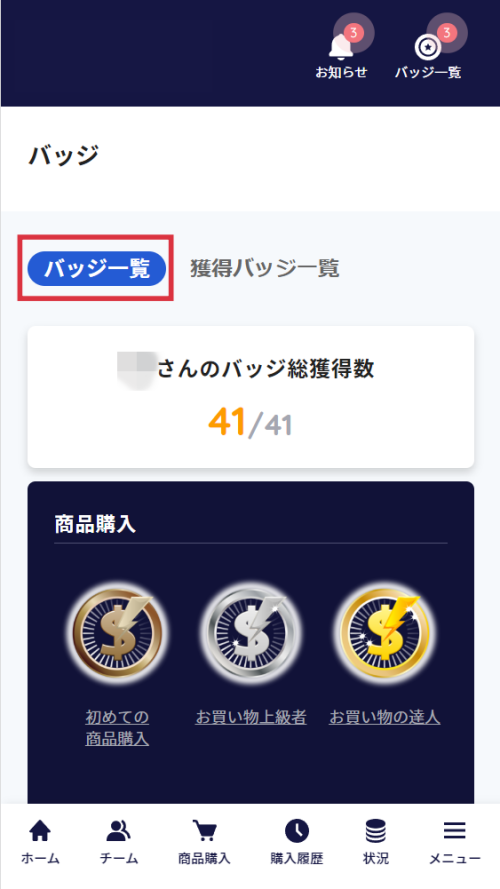
Task: Tap the バッジ総獲得数 41/41 card
Action: click(251, 397)
